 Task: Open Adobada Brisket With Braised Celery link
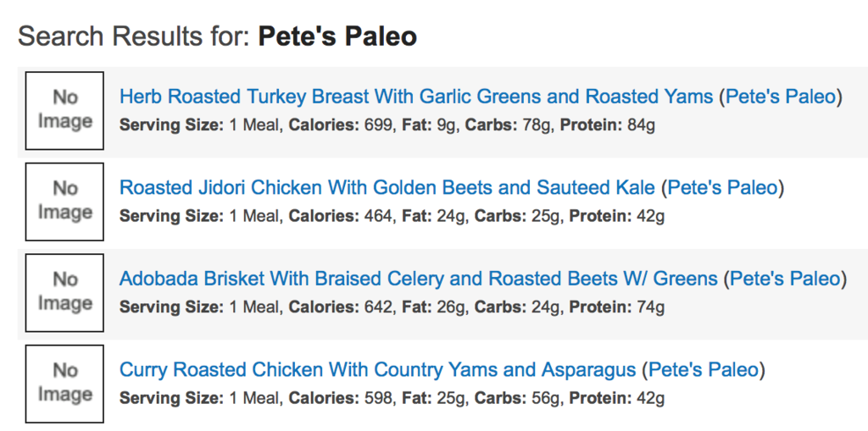pos(418,279)
